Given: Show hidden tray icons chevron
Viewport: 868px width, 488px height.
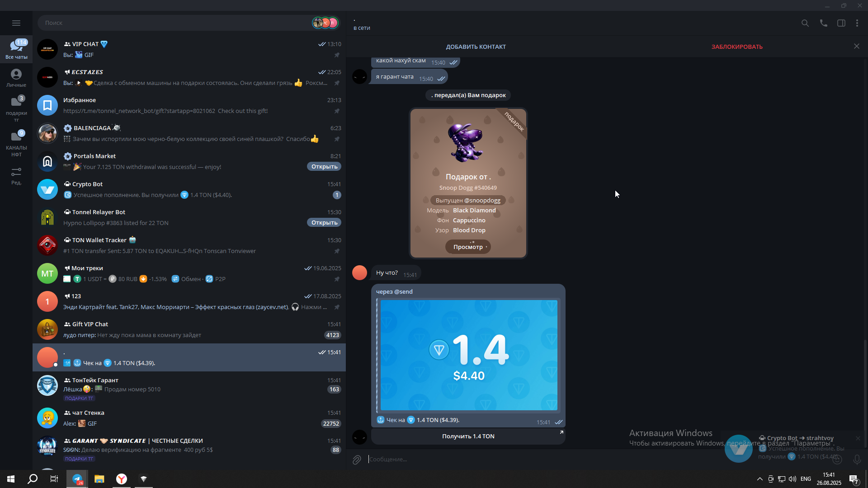Looking at the screenshot, I should click(x=760, y=479).
